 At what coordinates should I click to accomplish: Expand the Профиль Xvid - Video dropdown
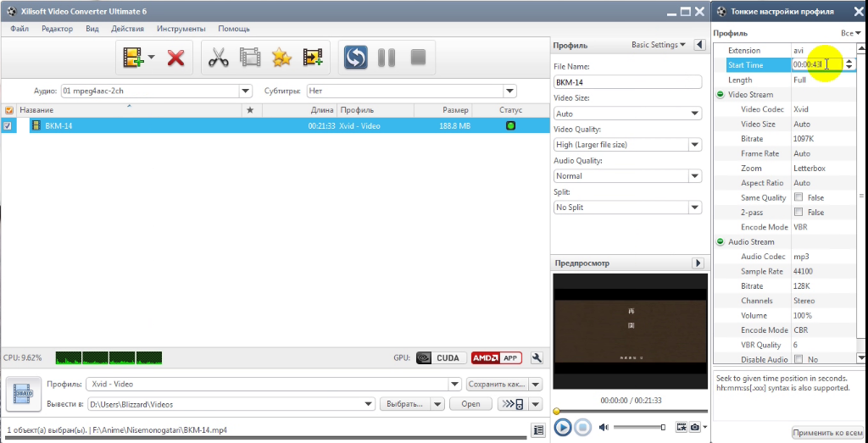pyautogui.click(x=454, y=384)
